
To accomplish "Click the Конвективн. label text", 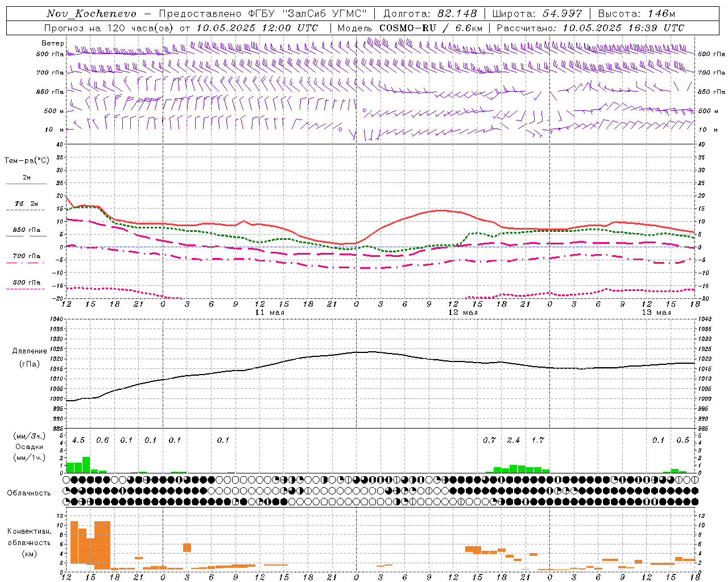I will pyautogui.click(x=29, y=531).
